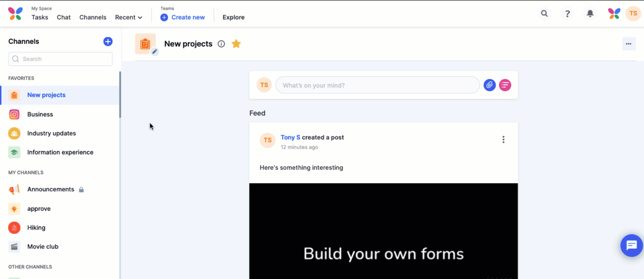Image resolution: width=644 pixels, height=279 pixels.
Task: Click the butterfly logo at top left
Action: (15, 13)
